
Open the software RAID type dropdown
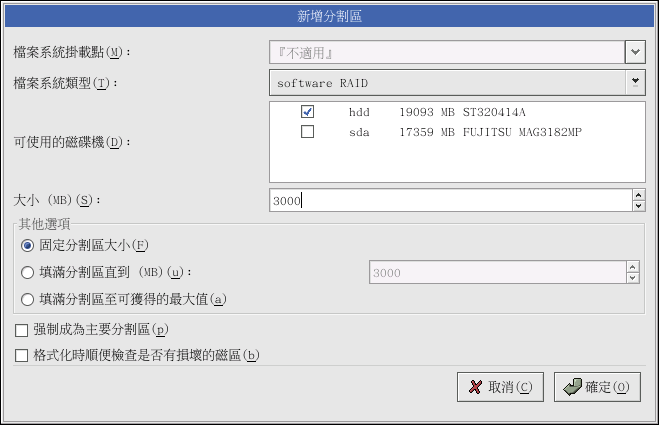[x=635, y=81]
